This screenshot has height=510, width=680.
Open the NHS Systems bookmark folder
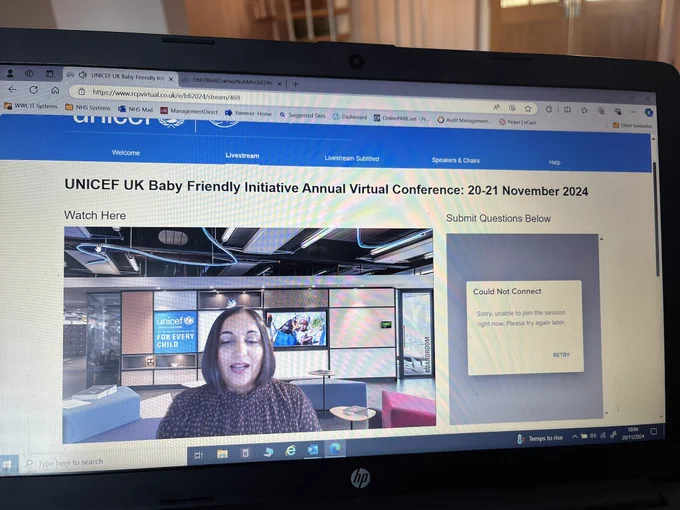(x=88, y=107)
